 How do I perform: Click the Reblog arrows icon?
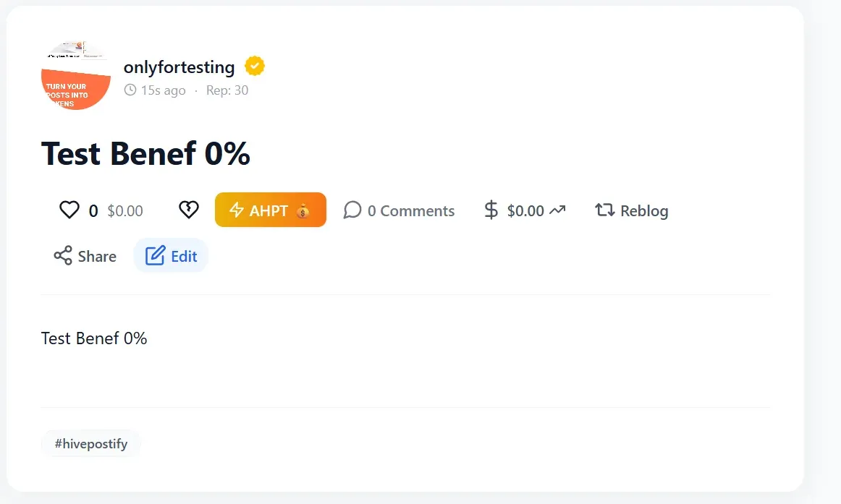click(x=604, y=210)
